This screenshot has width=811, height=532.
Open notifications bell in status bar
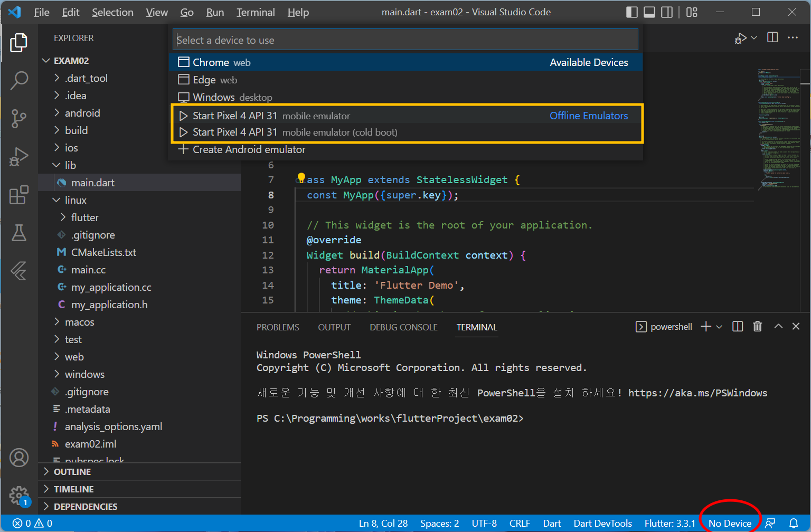click(794, 523)
